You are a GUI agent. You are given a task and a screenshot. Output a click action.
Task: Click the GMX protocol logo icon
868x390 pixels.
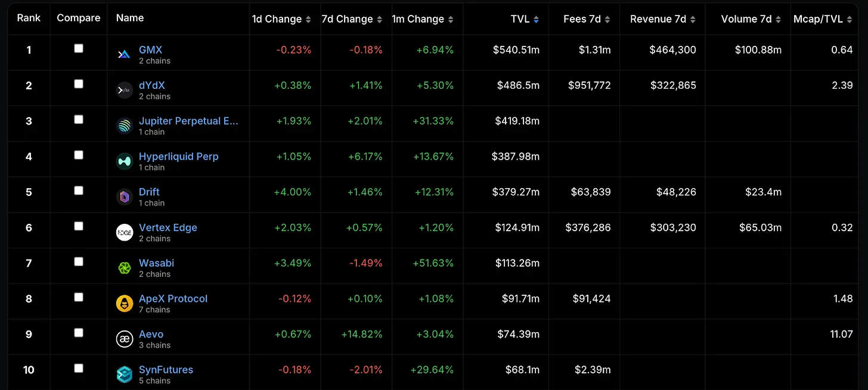coord(124,55)
